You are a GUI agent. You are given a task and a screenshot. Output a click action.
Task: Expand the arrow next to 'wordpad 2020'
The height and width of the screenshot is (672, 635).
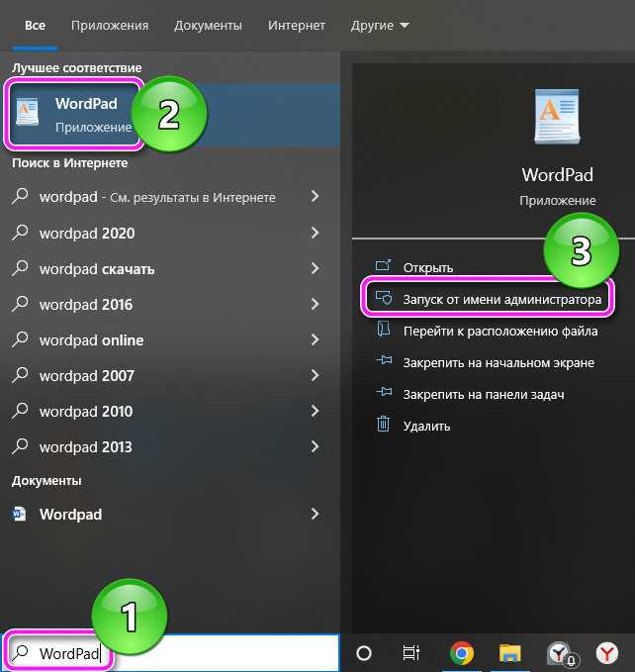(x=316, y=233)
